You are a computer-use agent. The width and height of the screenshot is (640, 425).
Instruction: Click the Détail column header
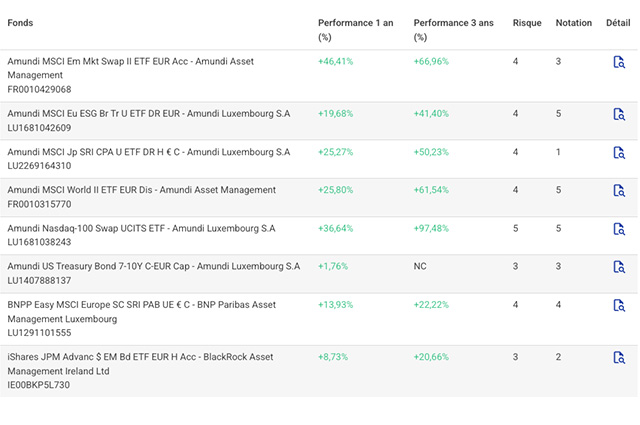pyautogui.click(x=618, y=23)
